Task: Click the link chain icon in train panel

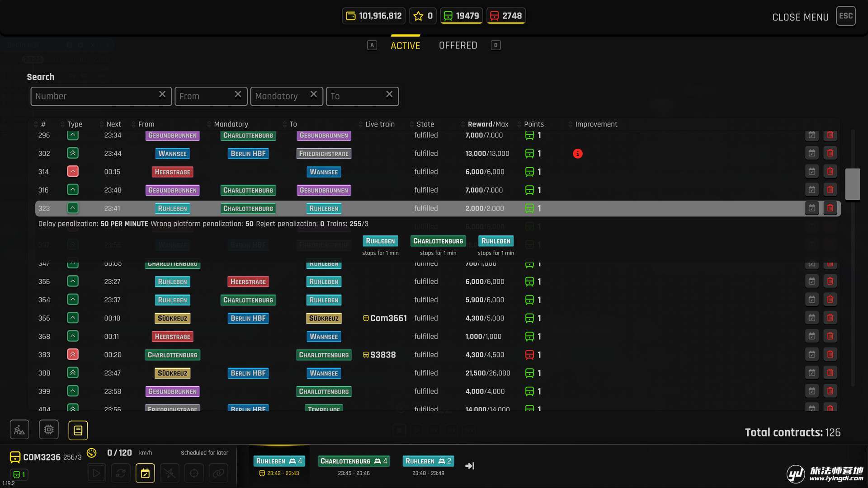Action: pyautogui.click(x=218, y=473)
